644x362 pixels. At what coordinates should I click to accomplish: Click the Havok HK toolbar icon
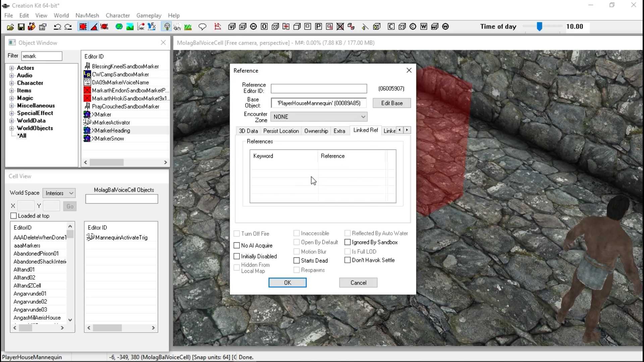[x=141, y=27]
